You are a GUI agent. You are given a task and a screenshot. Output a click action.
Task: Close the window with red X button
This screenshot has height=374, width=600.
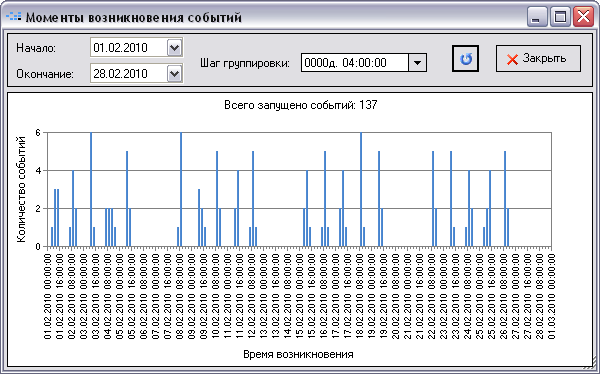click(x=584, y=17)
